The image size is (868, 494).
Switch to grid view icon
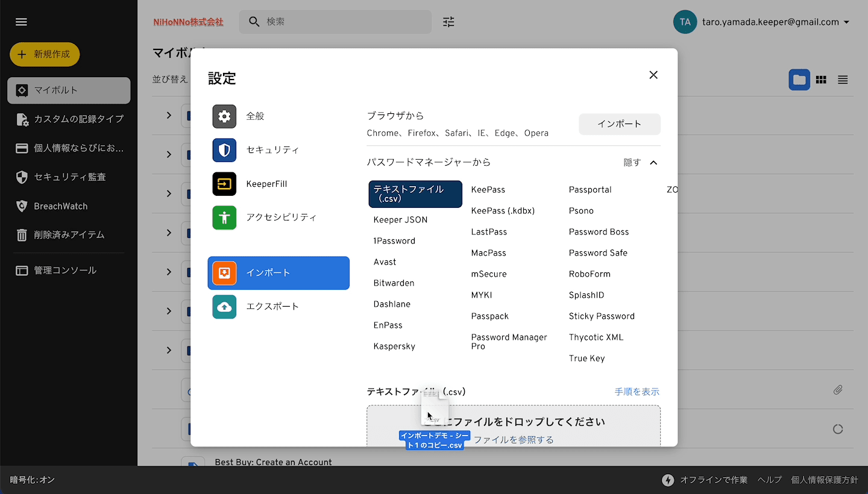(x=821, y=80)
